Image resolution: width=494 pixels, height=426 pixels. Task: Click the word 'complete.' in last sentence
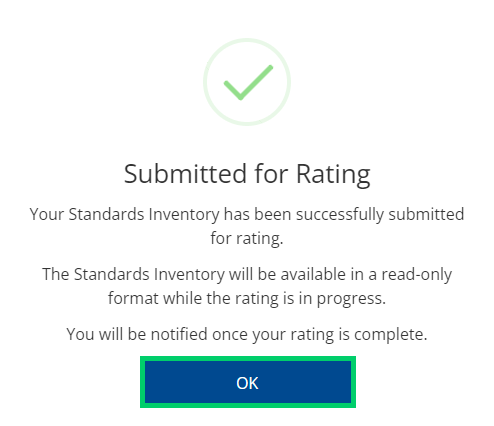[391, 335]
